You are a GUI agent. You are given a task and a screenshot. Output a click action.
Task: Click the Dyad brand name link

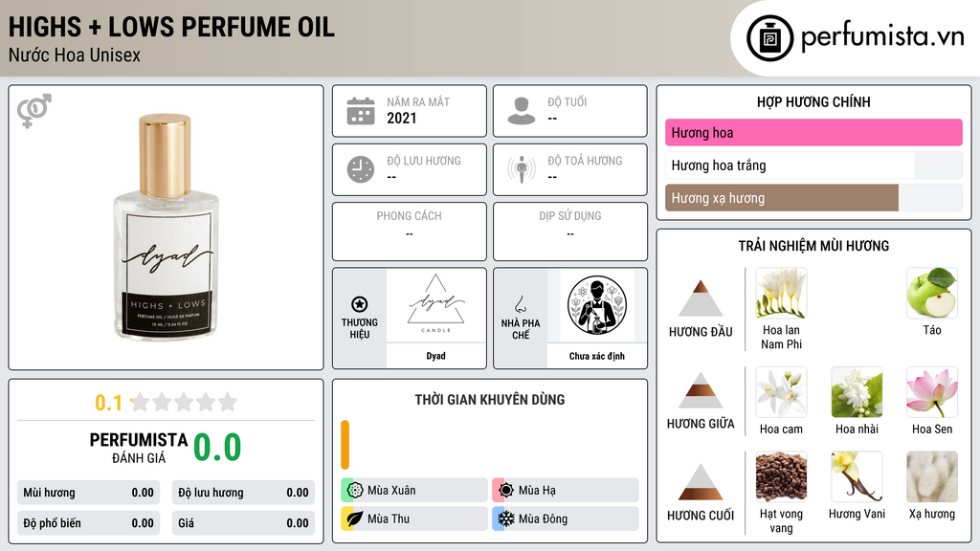pyautogui.click(x=435, y=356)
